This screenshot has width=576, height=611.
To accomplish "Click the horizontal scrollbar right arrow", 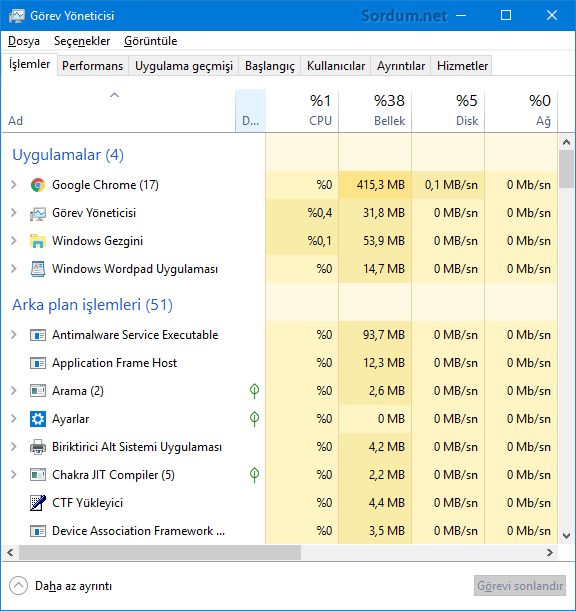I will [x=550, y=553].
